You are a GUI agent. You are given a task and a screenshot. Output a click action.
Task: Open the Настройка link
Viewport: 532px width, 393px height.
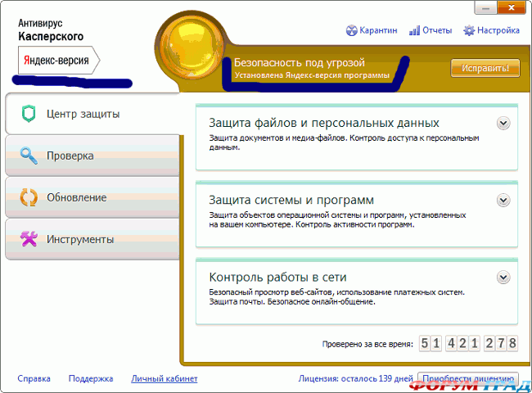click(498, 30)
